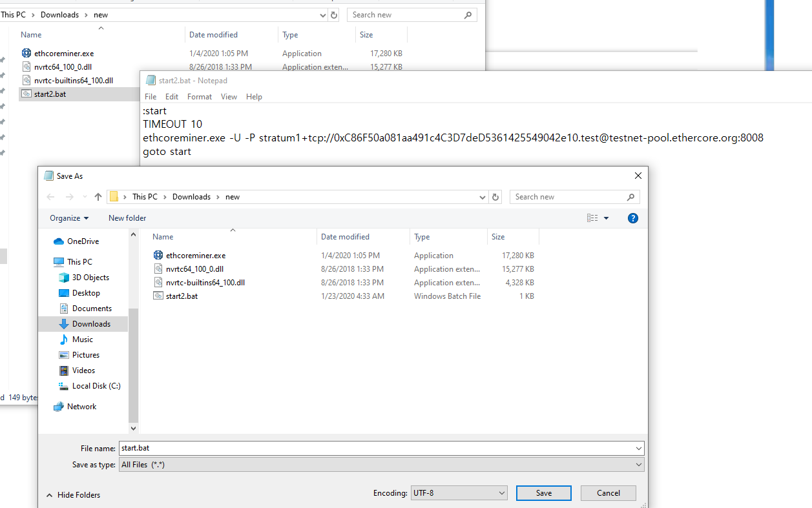
Task: Open Notepad View menu
Action: 229,97
